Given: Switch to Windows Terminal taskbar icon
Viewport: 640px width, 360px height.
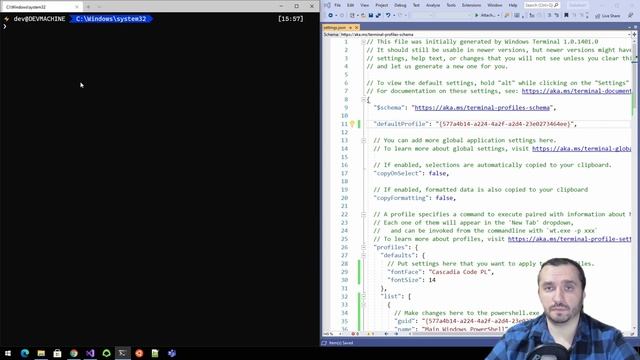Looking at the screenshot, I should pos(122,353).
